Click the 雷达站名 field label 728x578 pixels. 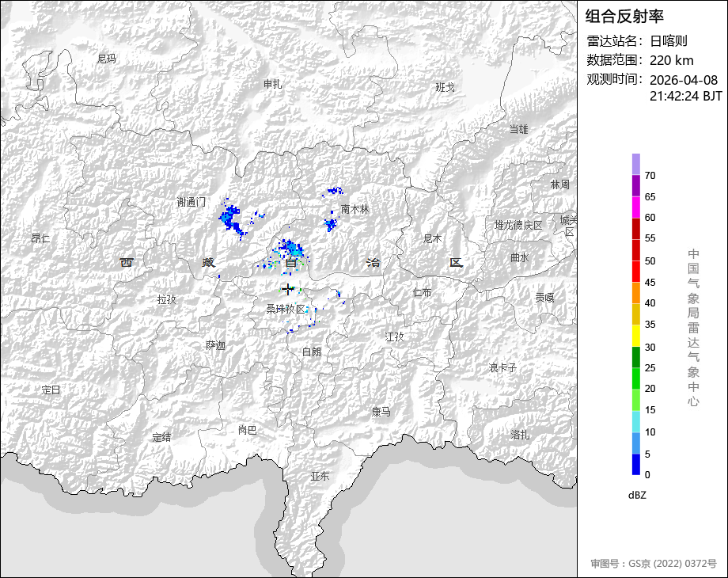[615, 41]
